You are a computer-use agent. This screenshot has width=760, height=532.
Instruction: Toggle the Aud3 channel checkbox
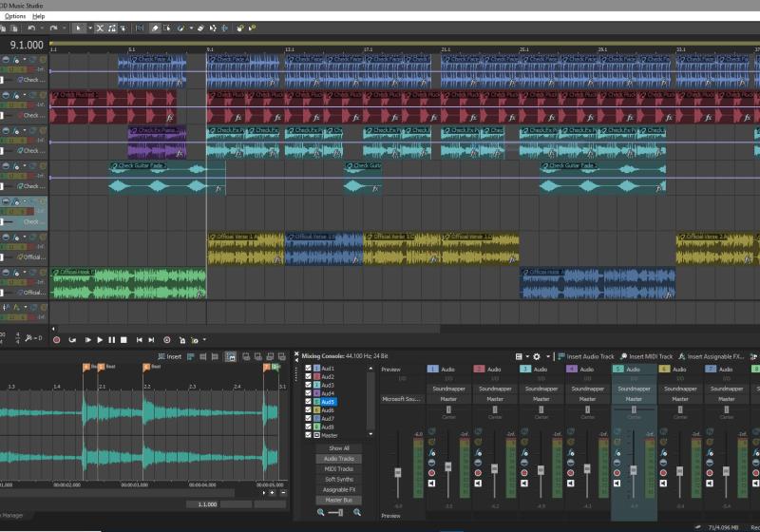pos(308,385)
